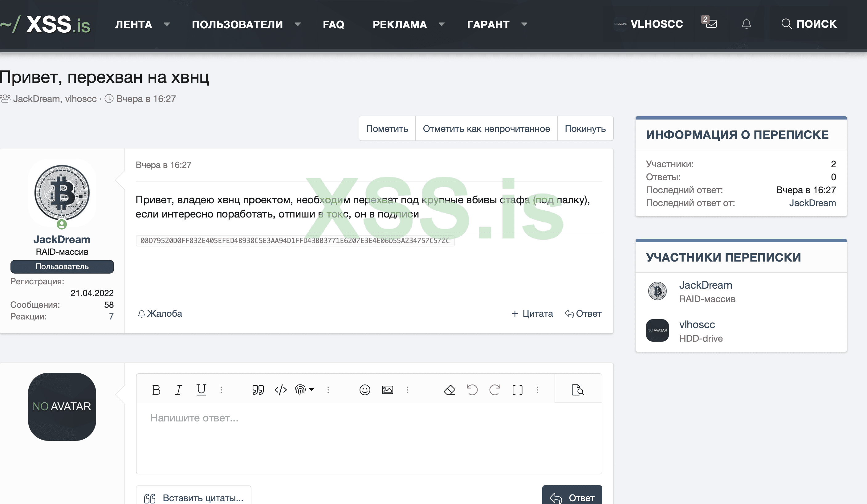The image size is (867, 504).
Task: Toggle editor preview mode
Action: [x=578, y=390]
